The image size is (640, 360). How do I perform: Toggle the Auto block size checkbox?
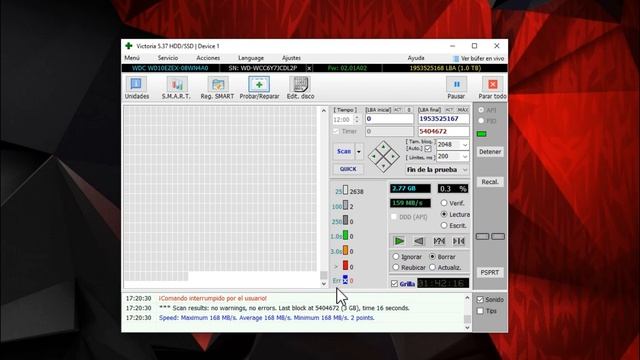tap(428, 149)
